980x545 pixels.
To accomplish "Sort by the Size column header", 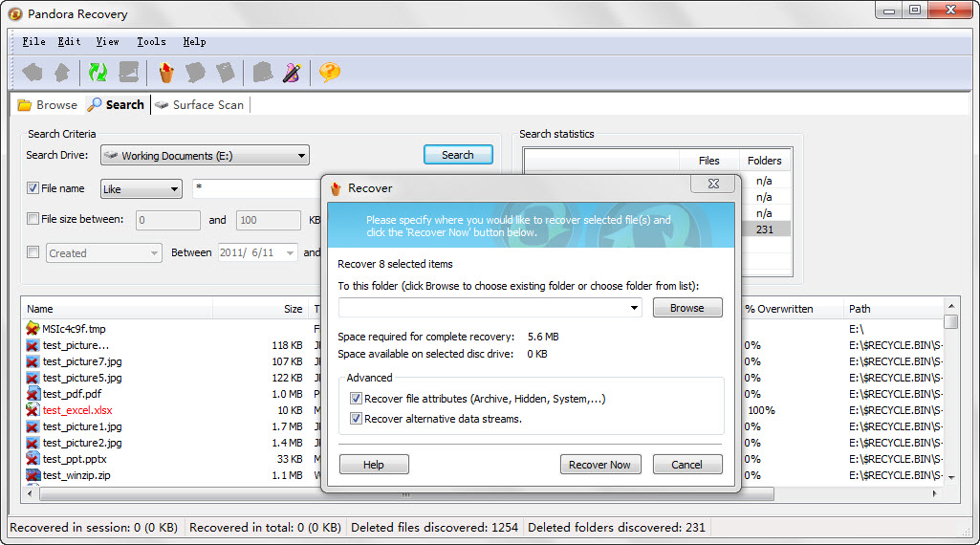I will click(261, 309).
